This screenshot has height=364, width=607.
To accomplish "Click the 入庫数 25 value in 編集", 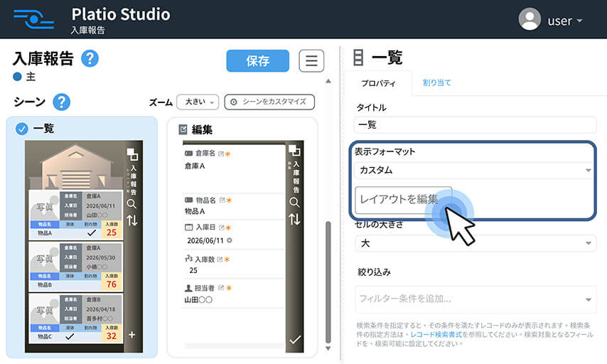I will point(193,270).
